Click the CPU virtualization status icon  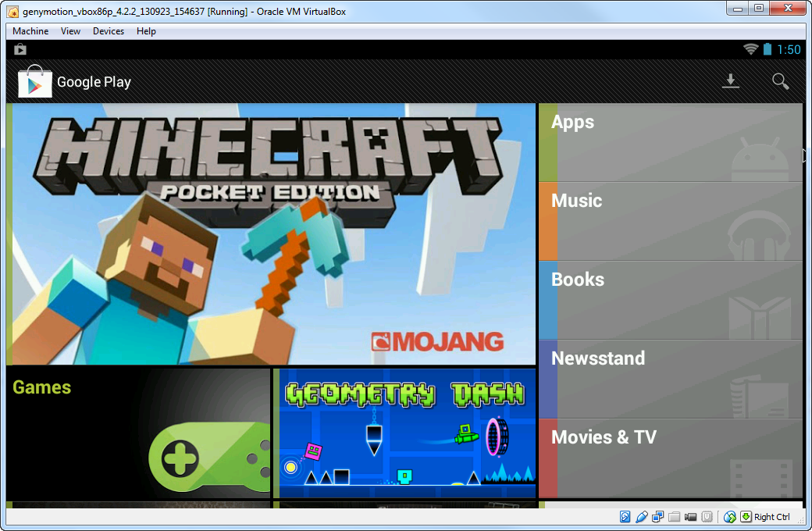(x=707, y=516)
